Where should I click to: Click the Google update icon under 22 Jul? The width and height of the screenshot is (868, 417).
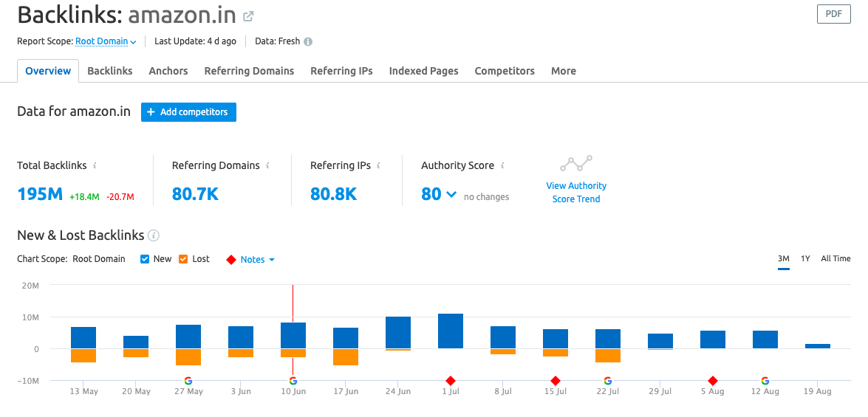pyautogui.click(x=608, y=381)
